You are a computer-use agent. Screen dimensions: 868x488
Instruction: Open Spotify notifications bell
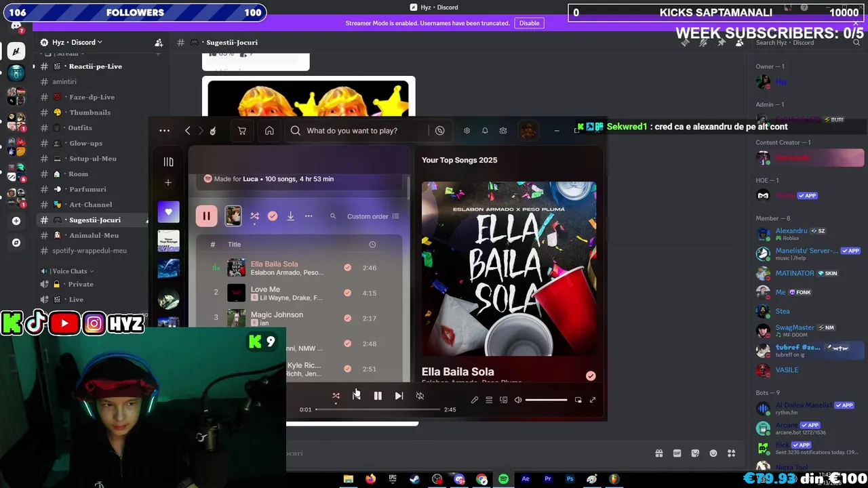click(x=485, y=131)
